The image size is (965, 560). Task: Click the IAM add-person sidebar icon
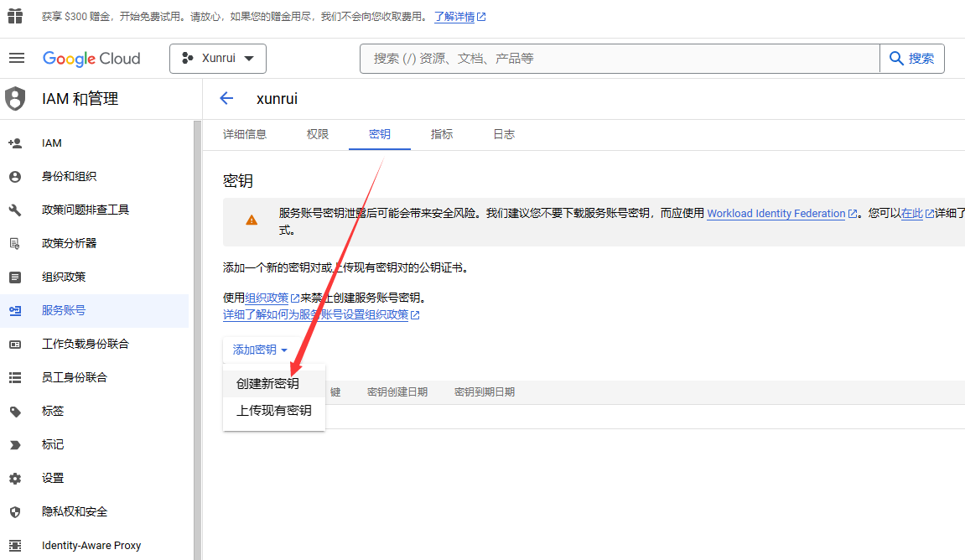point(15,143)
